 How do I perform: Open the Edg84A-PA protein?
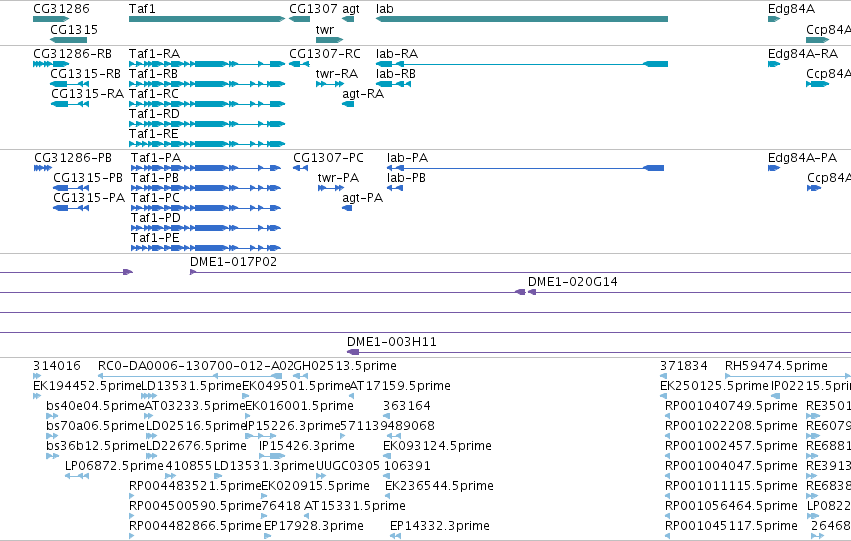pyautogui.click(x=774, y=168)
